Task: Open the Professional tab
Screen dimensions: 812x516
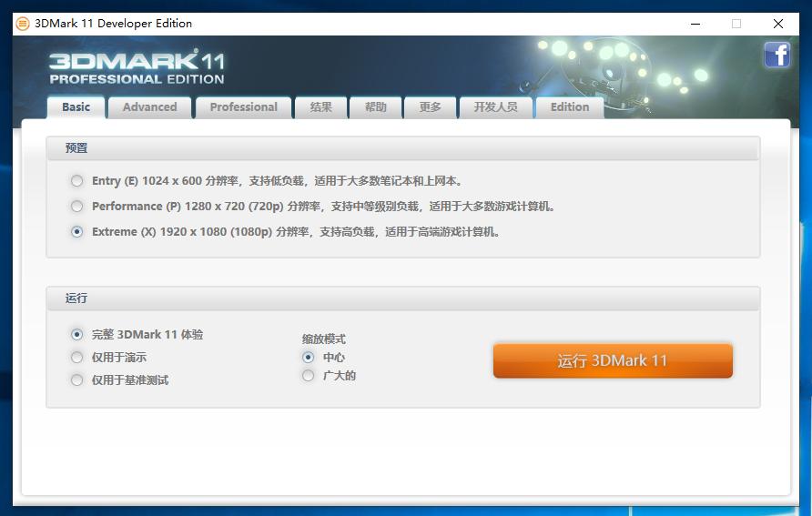Action: pyautogui.click(x=243, y=107)
